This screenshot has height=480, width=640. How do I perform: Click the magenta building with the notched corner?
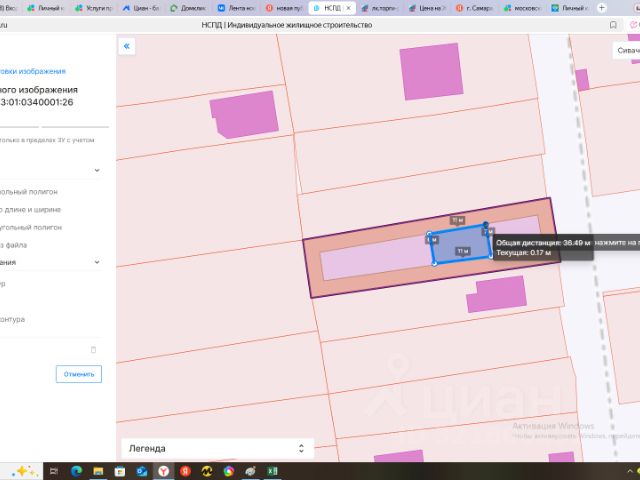244,115
